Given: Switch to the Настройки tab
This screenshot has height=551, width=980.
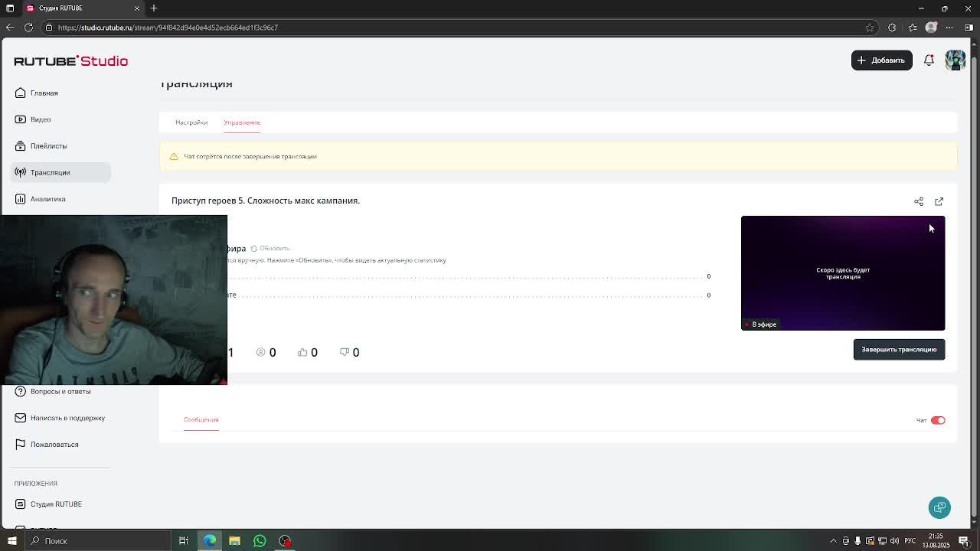Looking at the screenshot, I should [191, 122].
